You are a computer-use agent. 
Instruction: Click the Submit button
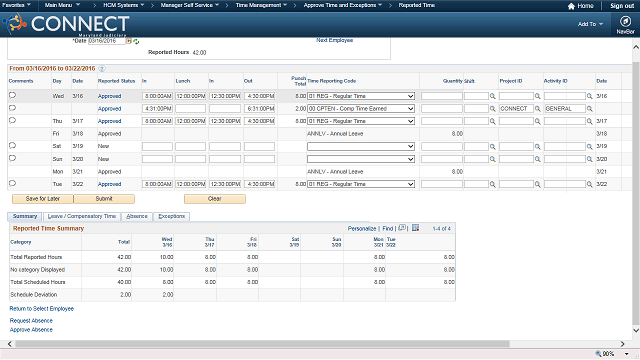pyautogui.click(x=104, y=199)
